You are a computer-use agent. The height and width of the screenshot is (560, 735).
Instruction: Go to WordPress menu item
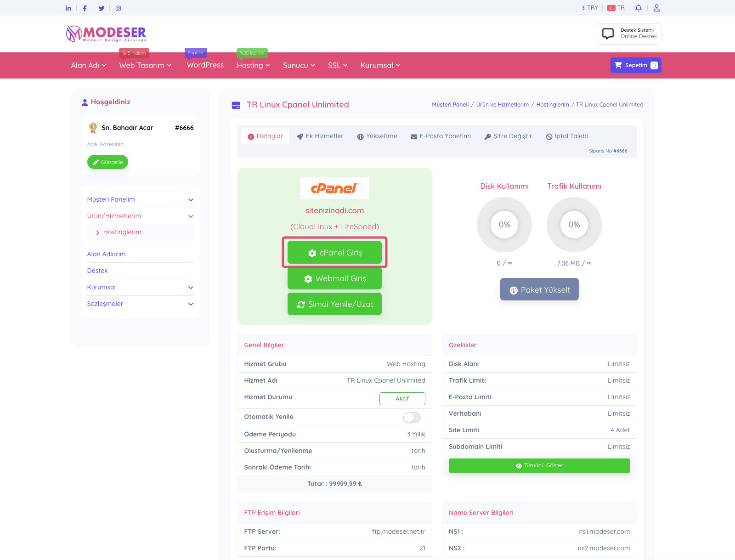tap(205, 65)
